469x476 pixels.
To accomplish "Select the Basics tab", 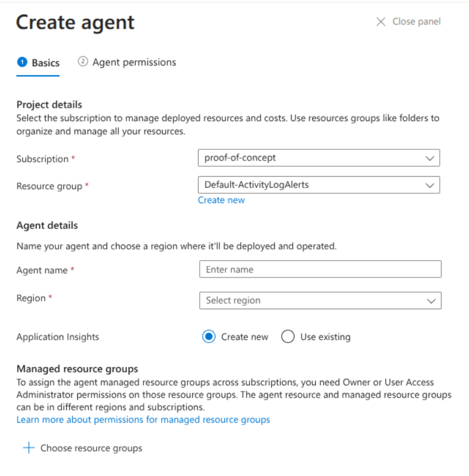I will point(44,62).
